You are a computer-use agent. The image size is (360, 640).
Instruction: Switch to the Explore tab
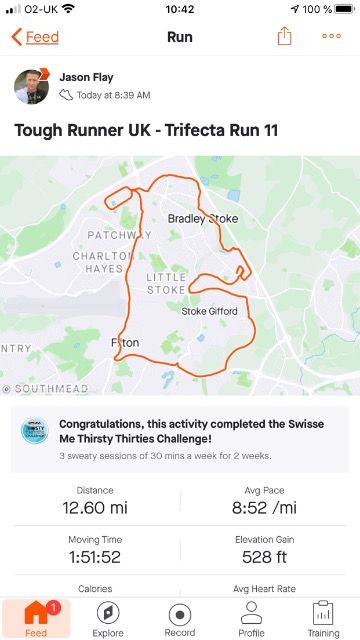[108, 619]
